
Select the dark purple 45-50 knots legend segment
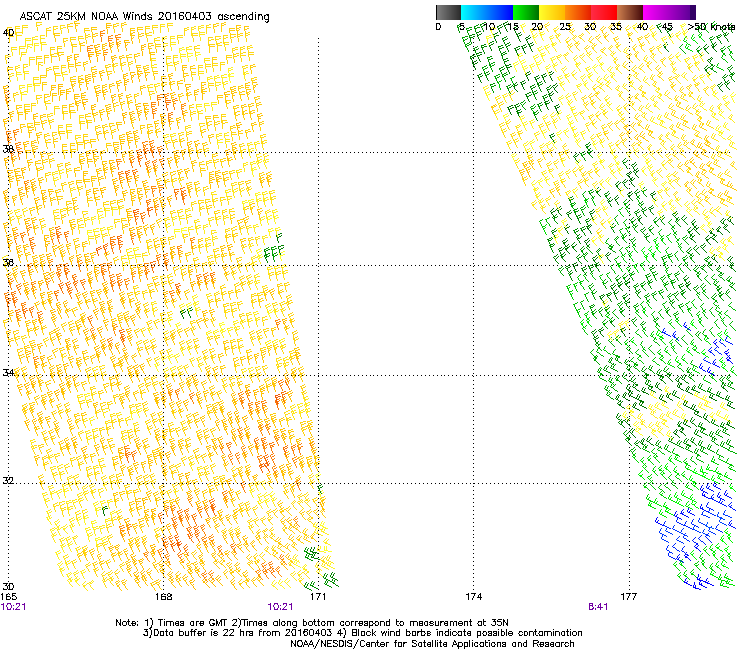[682, 12]
